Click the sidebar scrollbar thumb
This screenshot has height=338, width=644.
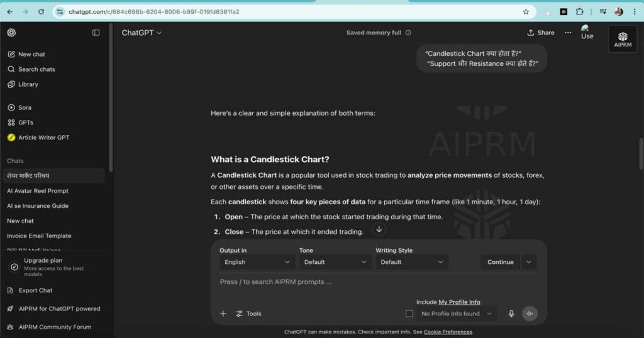[x=111, y=97]
